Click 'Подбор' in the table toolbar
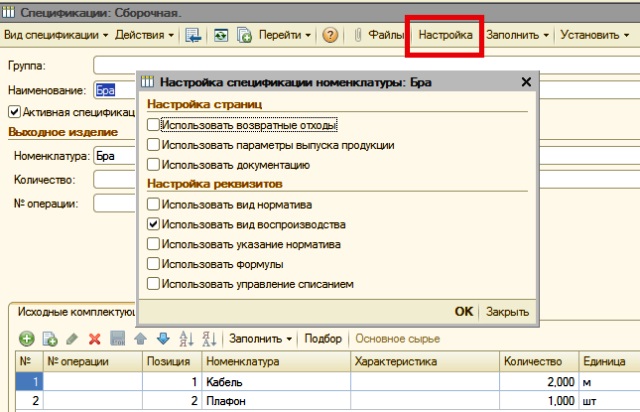This screenshot has width=640, height=412. (x=323, y=339)
